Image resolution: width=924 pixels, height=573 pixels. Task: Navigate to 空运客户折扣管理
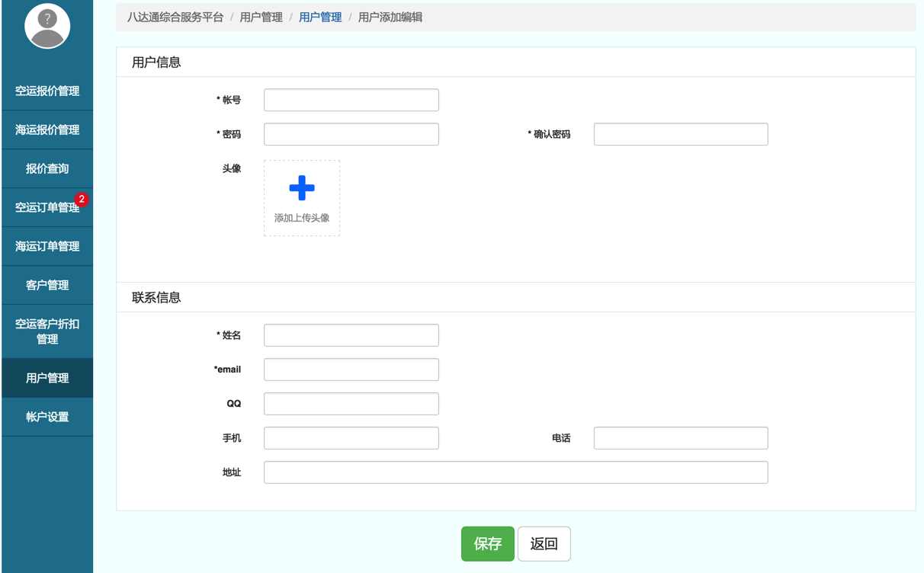coord(47,331)
